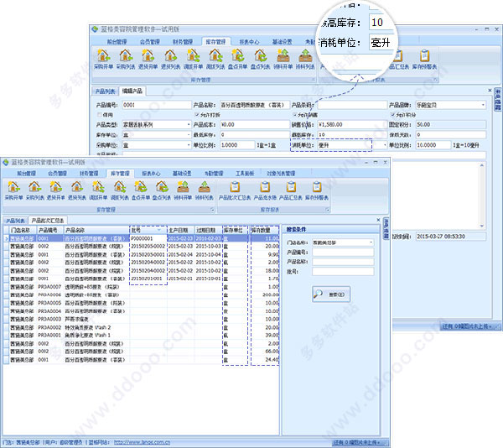The height and width of the screenshot is (448, 503).
Task: Switch to 财务管理 tab in back window
Action: pyautogui.click(x=183, y=42)
